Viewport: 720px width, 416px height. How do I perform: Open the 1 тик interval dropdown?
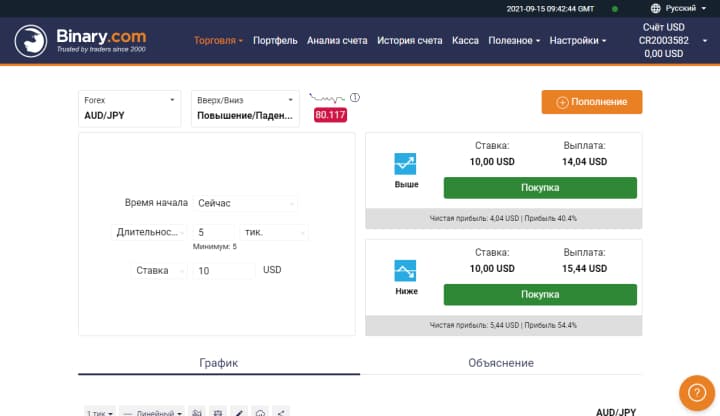point(99,412)
